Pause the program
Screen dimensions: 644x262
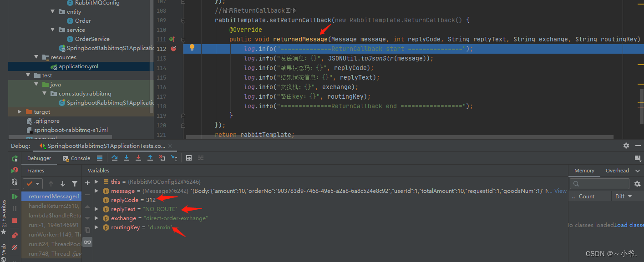[15, 208]
